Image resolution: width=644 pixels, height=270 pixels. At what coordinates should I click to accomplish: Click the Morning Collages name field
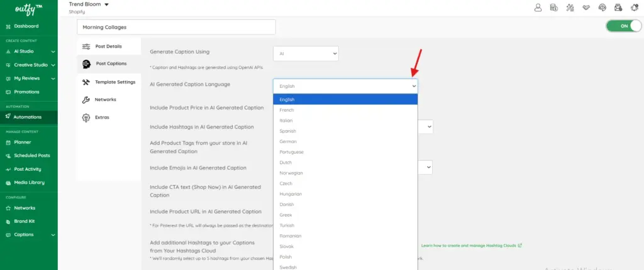(x=176, y=27)
